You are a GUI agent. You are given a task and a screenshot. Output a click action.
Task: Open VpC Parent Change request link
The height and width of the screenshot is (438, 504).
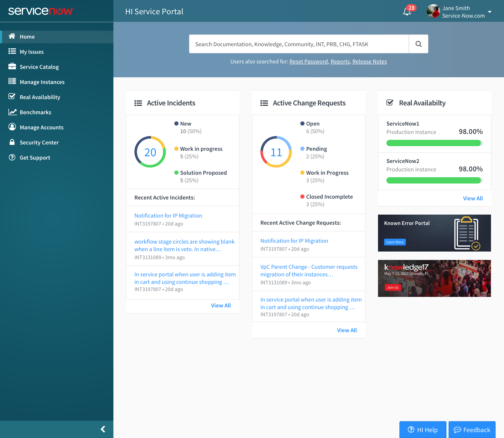[309, 271]
